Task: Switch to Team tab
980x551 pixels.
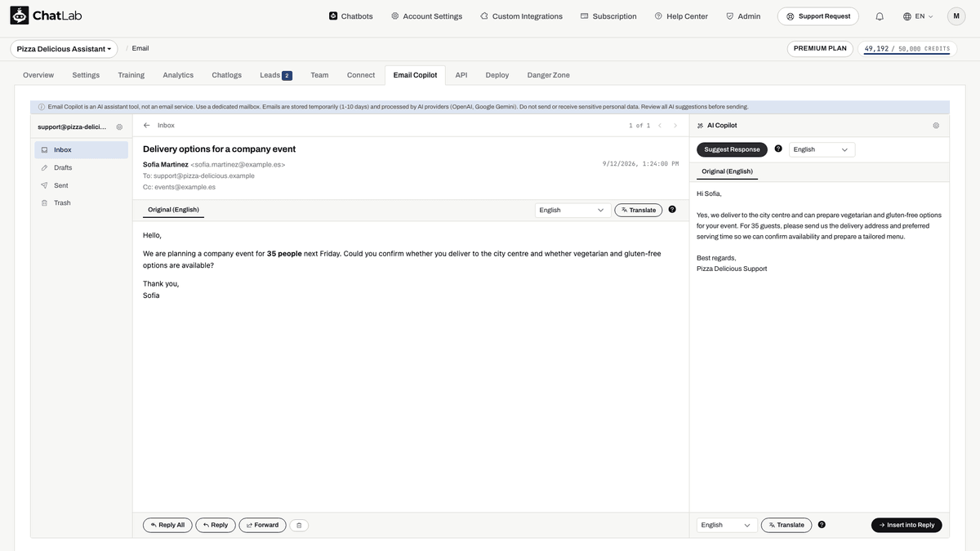Action: pos(319,75)
